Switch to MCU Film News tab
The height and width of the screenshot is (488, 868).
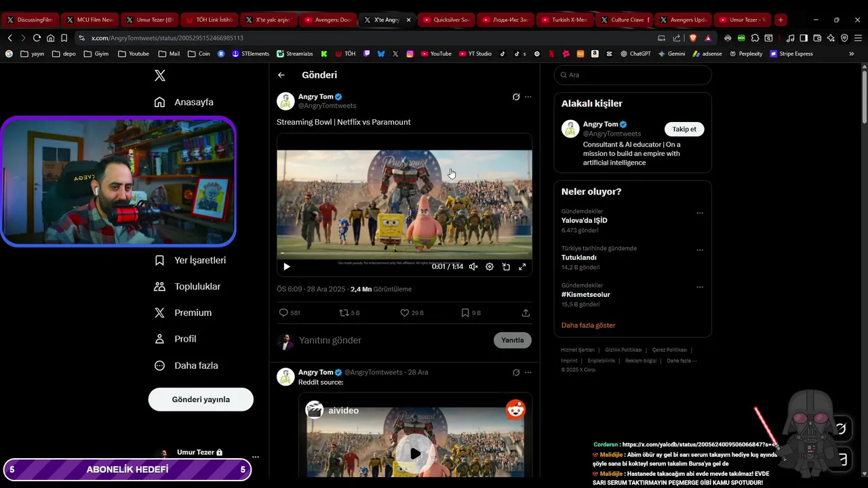[90, 20]
